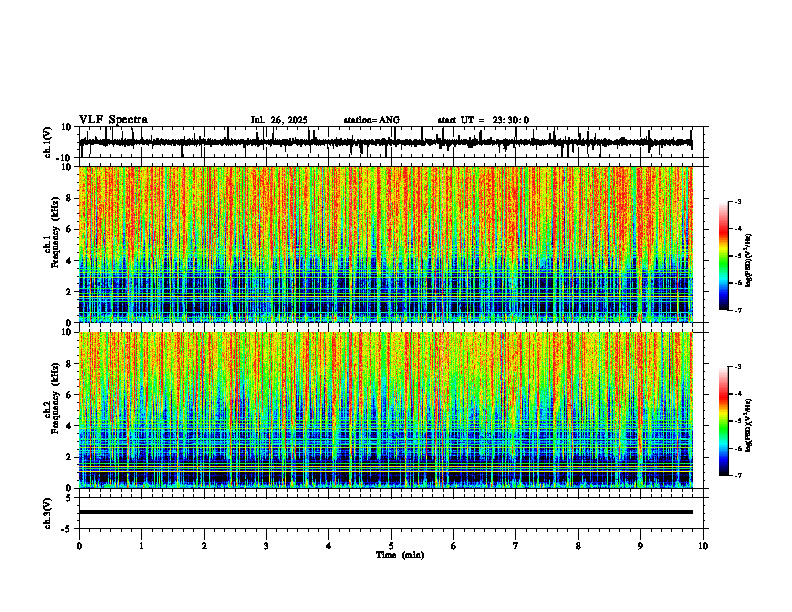Click the flat ch.3 voltage trace line

click(385, 512)
